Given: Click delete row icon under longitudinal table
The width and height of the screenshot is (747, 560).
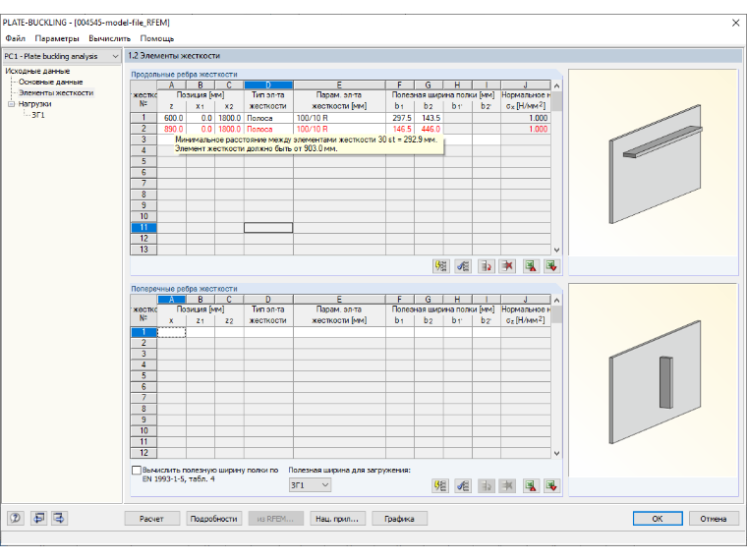Looking at the screenshot, I should [x=486, y=266].
